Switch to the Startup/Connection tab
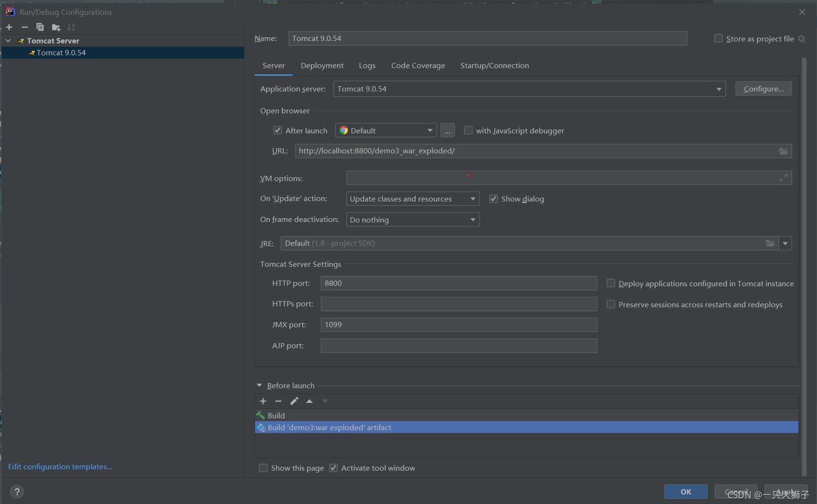Image resolution: width=817 pixels, height=504 pixels. click(495, 66)
